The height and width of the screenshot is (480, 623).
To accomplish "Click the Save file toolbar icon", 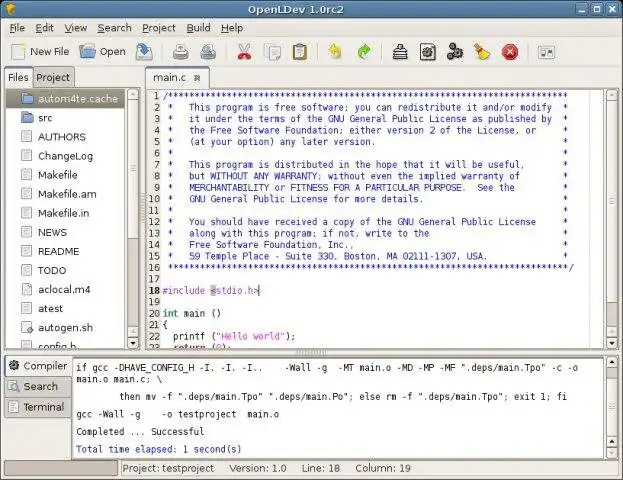I will (144, 52).
